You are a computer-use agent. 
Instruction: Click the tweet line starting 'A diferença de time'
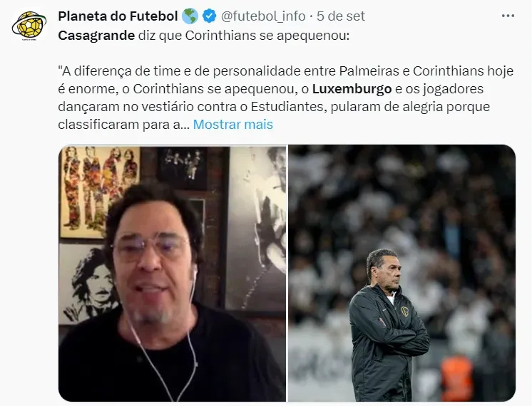click(x=286, y=71)
